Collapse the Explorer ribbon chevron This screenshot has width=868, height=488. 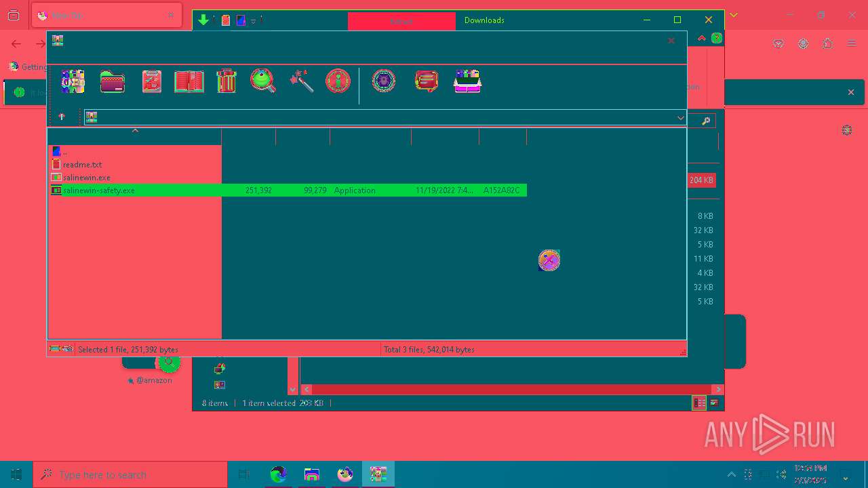702,39
